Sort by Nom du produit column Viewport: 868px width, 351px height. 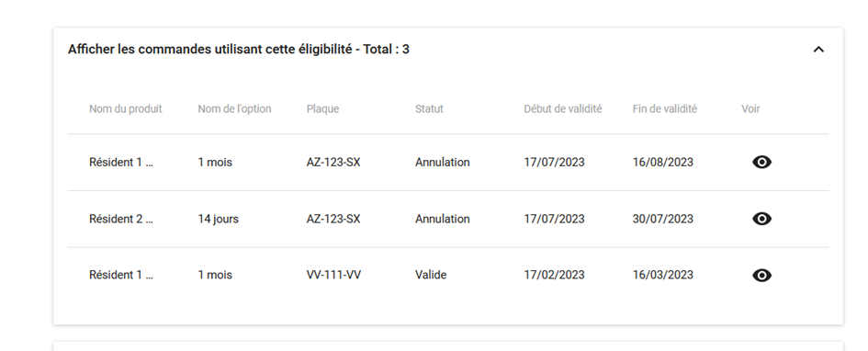pyautogui.click(x=126, y=109)
